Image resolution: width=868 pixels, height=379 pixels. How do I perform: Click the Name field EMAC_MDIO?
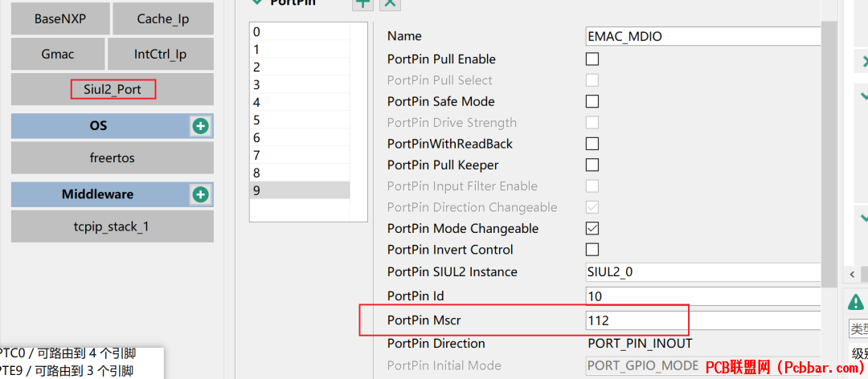[x=702, y=36]
